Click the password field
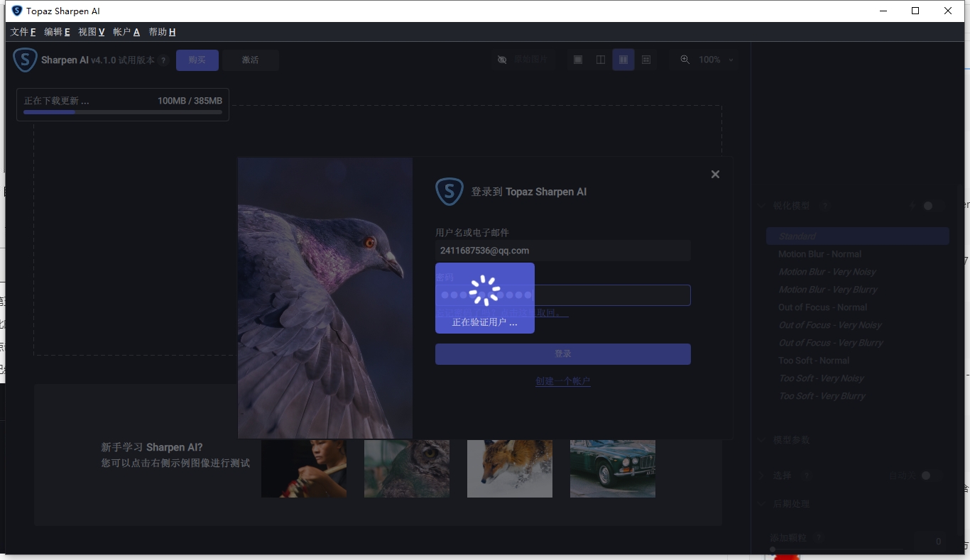The width and height of the screenshot is (970, 560). 563,295
